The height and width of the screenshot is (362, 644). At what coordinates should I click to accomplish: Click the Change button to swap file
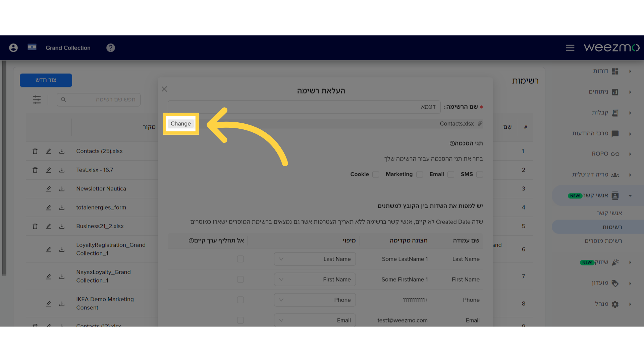point(180,123)
